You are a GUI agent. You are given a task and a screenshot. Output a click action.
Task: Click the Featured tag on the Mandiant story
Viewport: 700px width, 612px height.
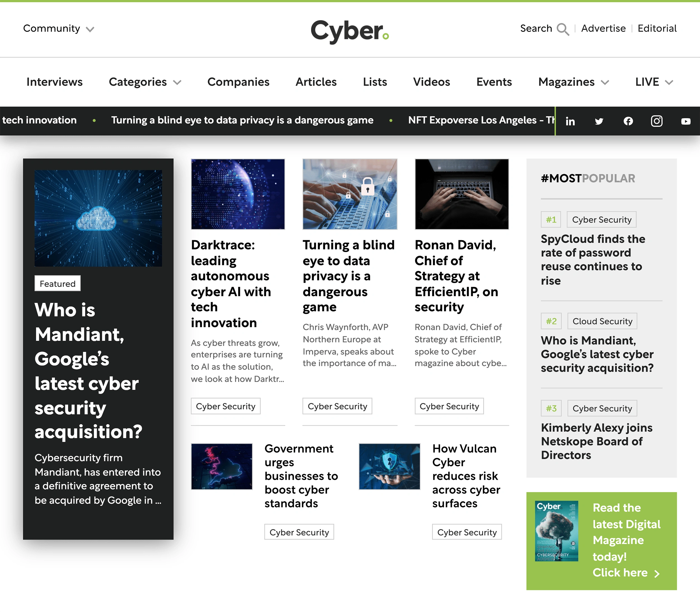pos(57,284)
